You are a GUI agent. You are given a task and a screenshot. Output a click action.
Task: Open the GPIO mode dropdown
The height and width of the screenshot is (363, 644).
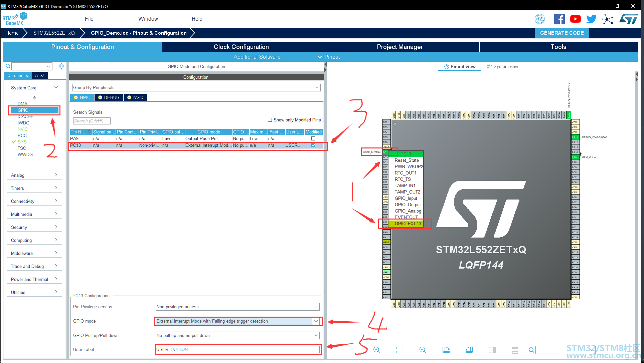237,321
